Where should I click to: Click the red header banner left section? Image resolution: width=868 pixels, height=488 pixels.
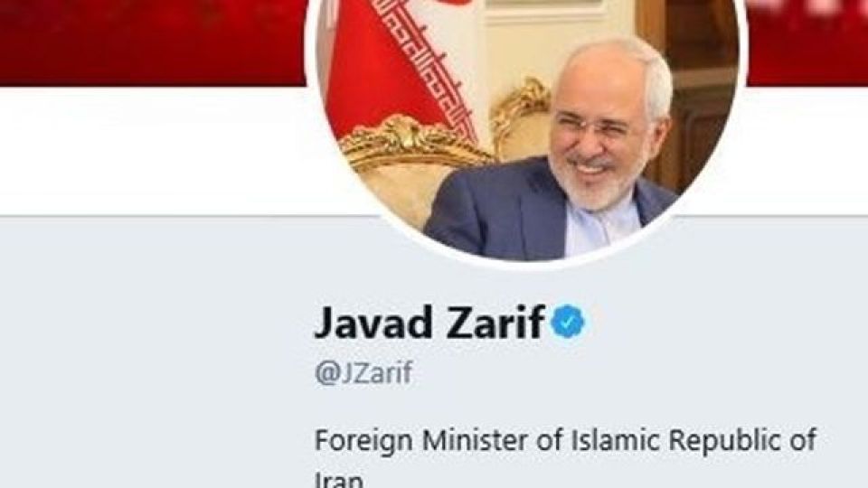tap(153, 42)
